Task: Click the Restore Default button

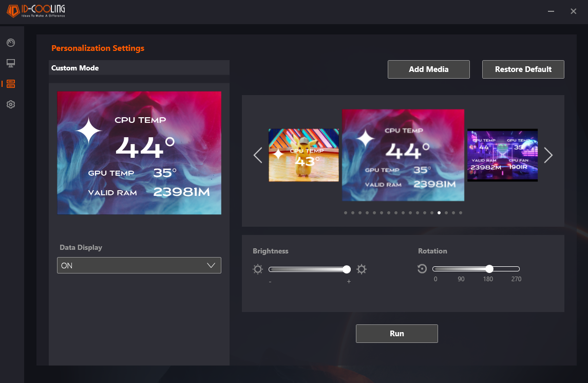Action: (x=523, y=69)
